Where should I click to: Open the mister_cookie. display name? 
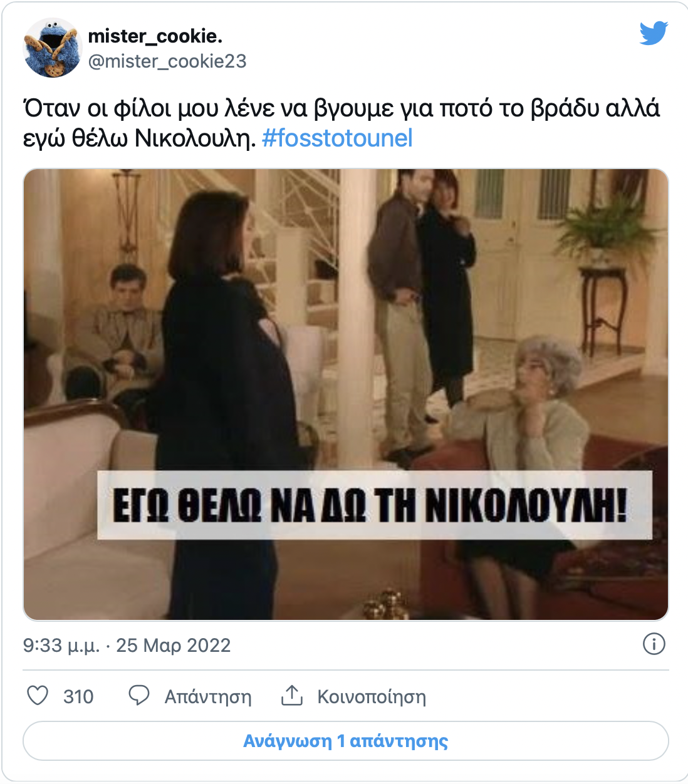click(155, 36)
